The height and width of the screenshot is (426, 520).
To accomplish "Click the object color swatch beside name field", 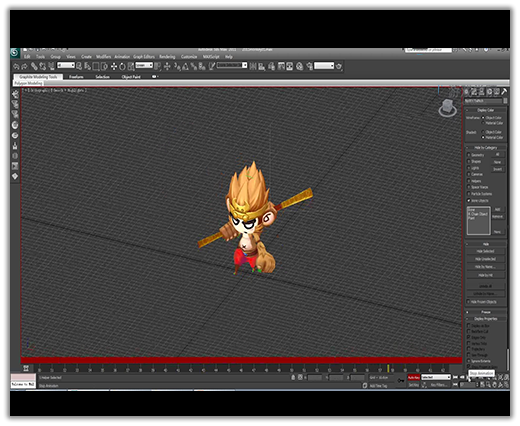I will [x=505, y=101].
